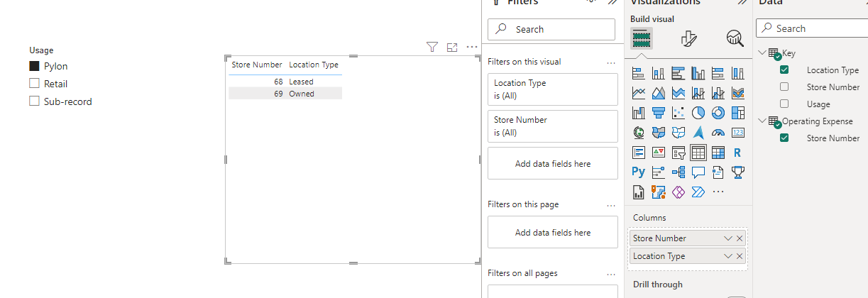Choose the 100% stacked column chart visual

[737, 73]
